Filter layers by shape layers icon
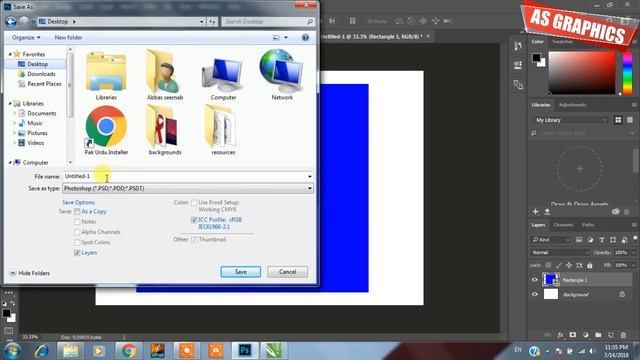Viewport: 640px width, 360px height. [613, 240]
